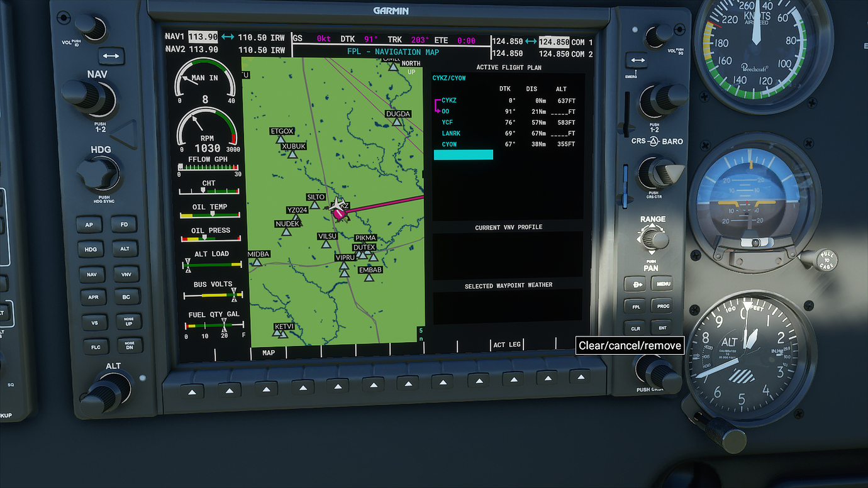
Task: Open the MENU key on the MFD
Action: click(x=662, y=284)
